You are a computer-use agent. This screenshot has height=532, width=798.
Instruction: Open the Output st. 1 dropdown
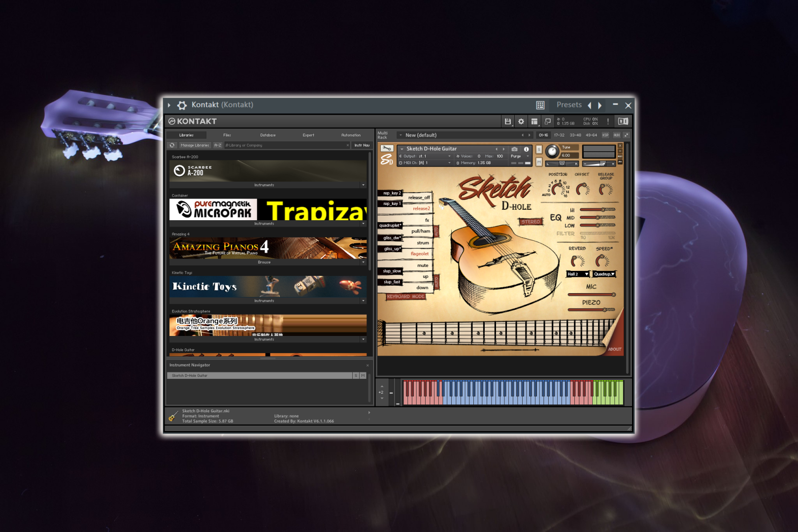(x=425, y=156)
